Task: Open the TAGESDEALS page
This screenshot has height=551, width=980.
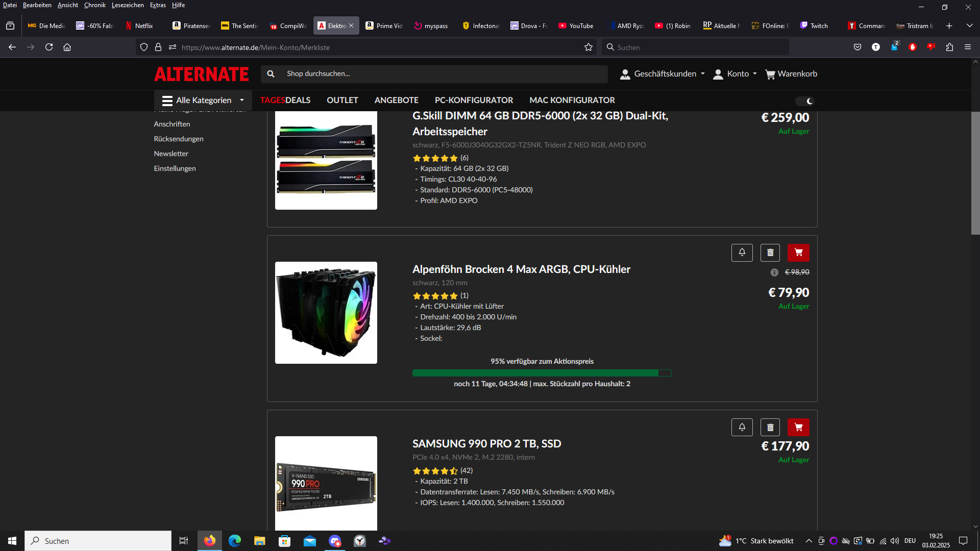Action: click(285, 101)
